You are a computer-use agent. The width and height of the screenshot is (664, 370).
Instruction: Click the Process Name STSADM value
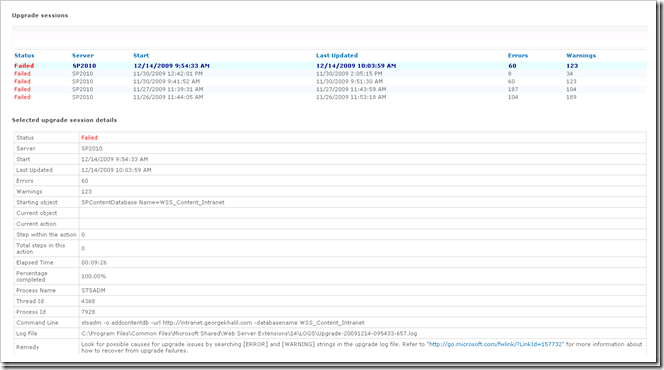(x=93, y=290)
